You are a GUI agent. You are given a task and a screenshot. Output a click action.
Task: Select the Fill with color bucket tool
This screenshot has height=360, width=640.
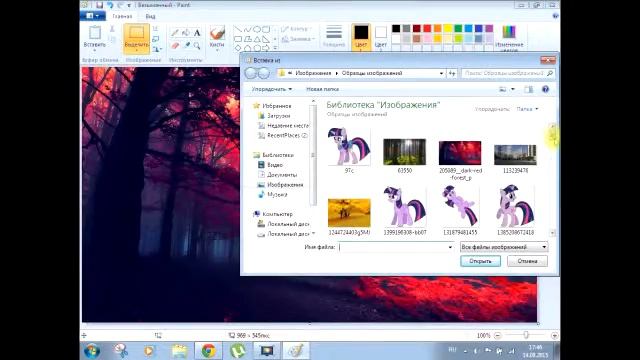coord(186,33)
